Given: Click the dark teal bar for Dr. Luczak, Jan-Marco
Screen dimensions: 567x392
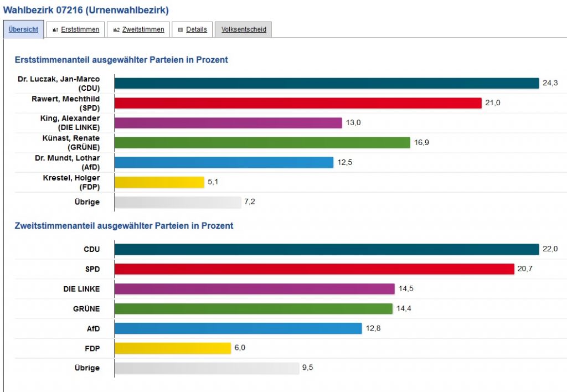Looking at the screenshot, I should (x=327, y=83).
